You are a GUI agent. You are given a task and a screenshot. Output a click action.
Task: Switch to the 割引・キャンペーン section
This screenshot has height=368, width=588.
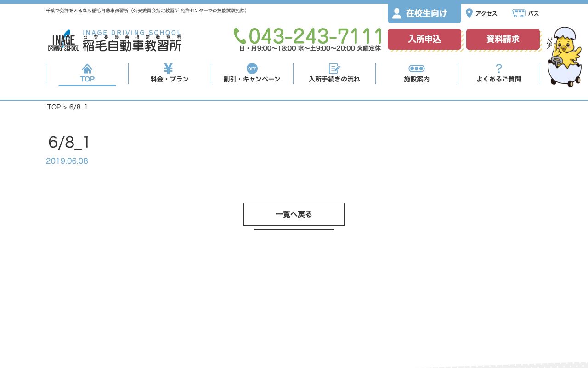coord(252,79)
